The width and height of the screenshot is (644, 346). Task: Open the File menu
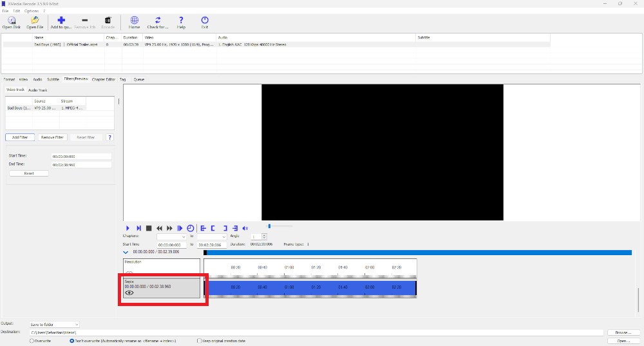pos(5,11)
